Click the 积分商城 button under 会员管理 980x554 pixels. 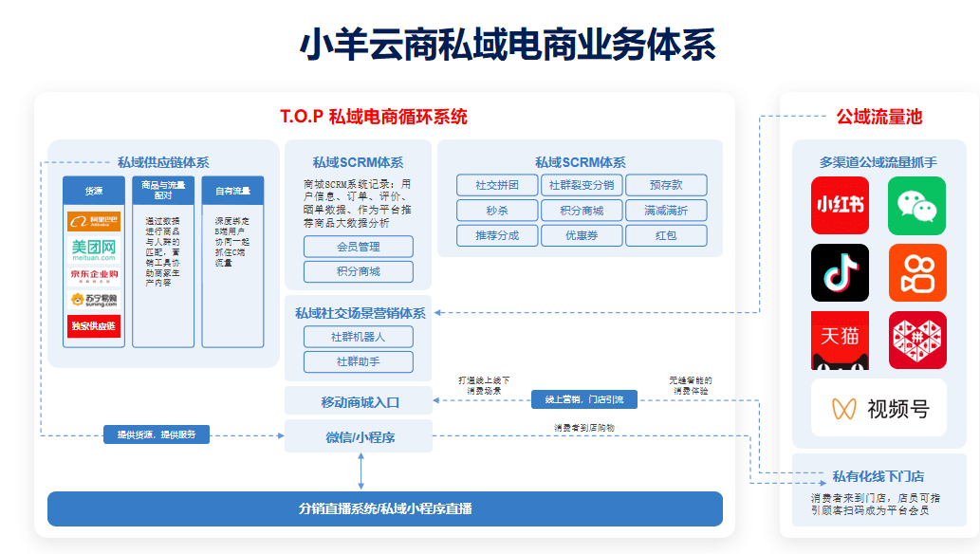[x=358, y=271]
